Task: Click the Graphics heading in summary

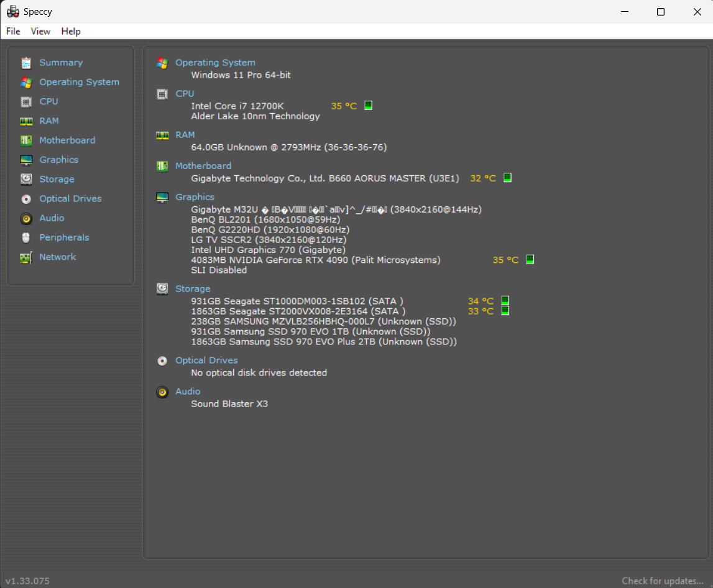Action: click(x=195, y=198)
